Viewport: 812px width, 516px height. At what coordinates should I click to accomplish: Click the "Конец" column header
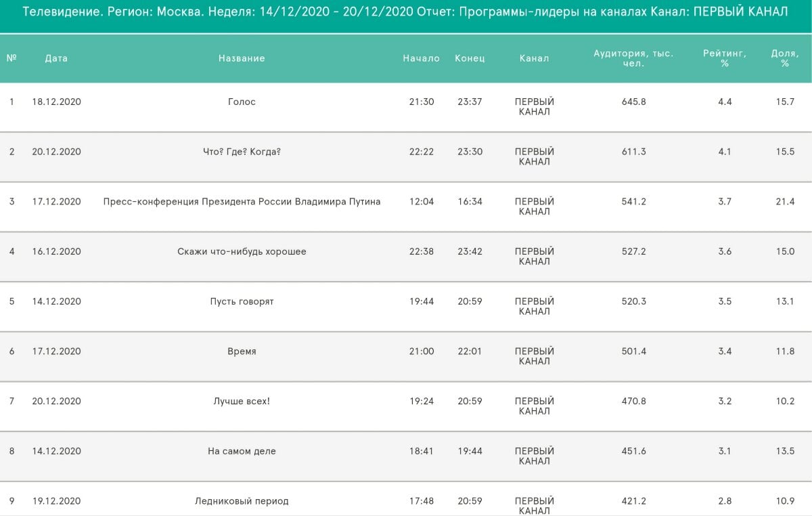(470, 58)
